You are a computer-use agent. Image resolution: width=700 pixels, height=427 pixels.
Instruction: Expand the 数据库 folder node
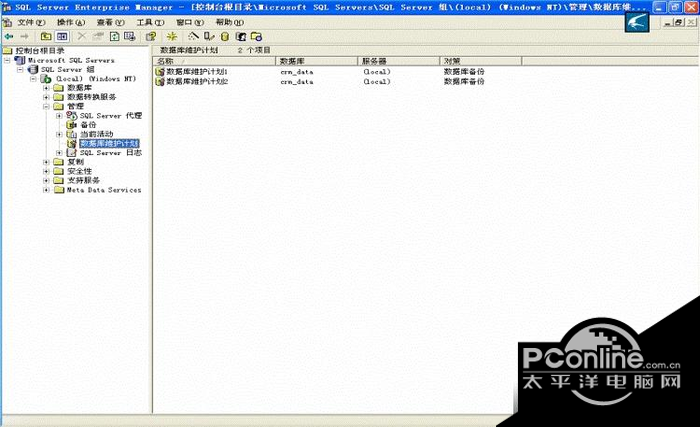click(x=46, y=88)
